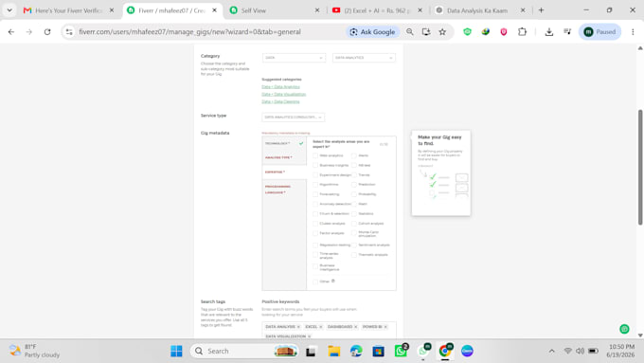The image size is (644, 363).
Task: Check the Factor analysis checkbox
Action: pyautogui.click(x=315, y=233)
